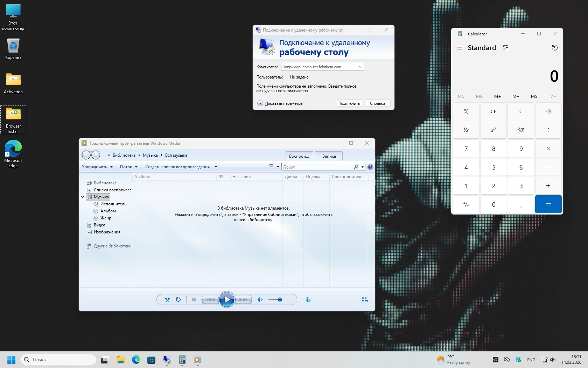The image size is (588, 368).
Task: Switch to the Запись tab
Action: click(x=329, y=156)
